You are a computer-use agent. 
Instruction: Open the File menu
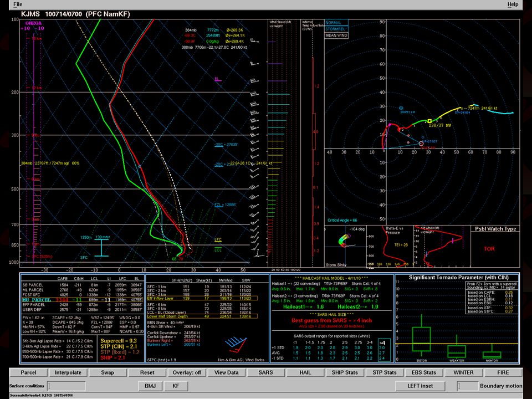coord(18,4)
